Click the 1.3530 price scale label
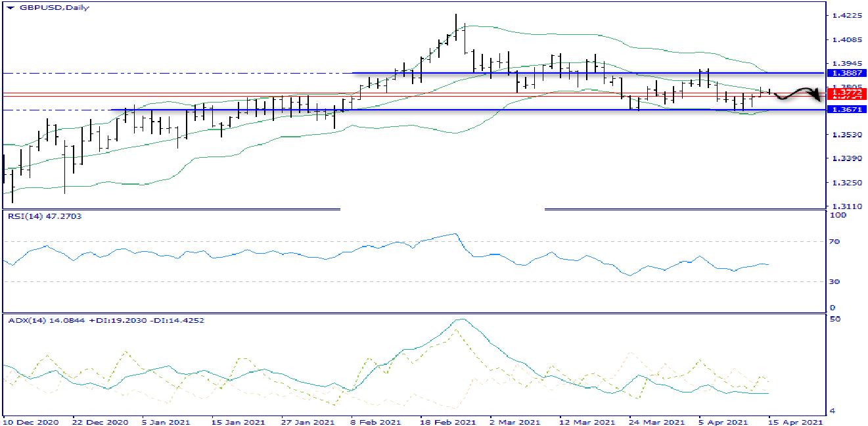868x426 pixels. [x=843, y=135]
